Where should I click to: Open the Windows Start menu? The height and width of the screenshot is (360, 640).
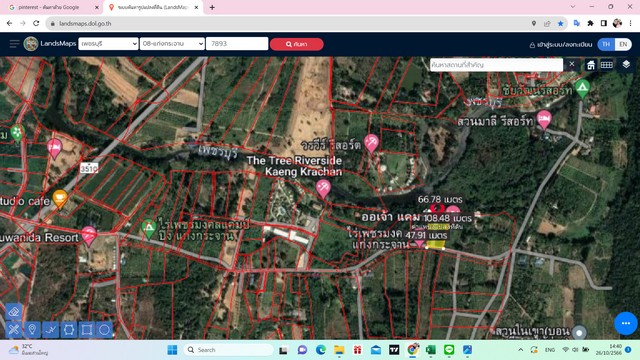172,350
